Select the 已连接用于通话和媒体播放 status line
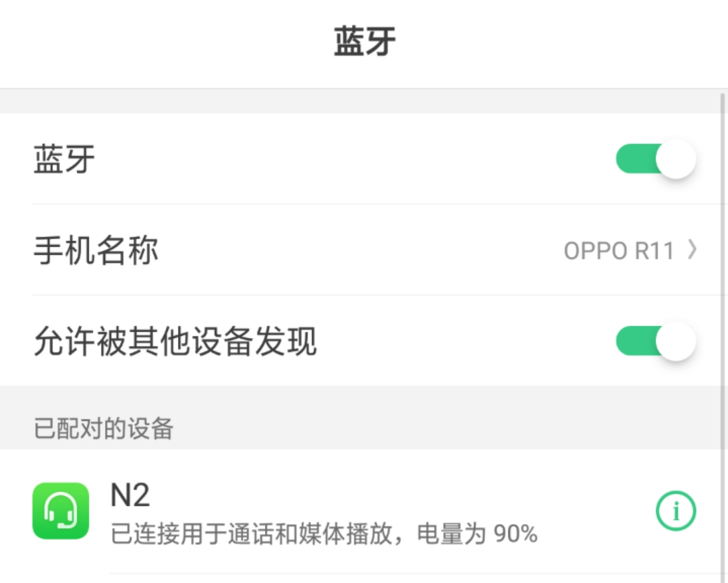The image size is (728, 583). click(290, 534)
